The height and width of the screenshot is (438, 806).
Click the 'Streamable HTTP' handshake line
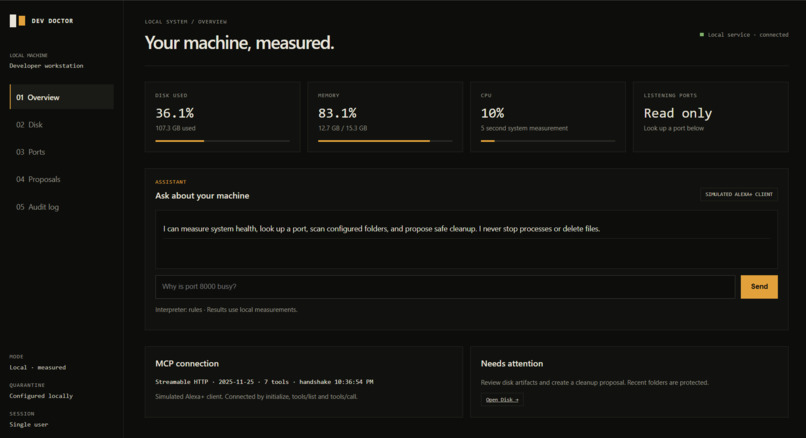[264, 382]
